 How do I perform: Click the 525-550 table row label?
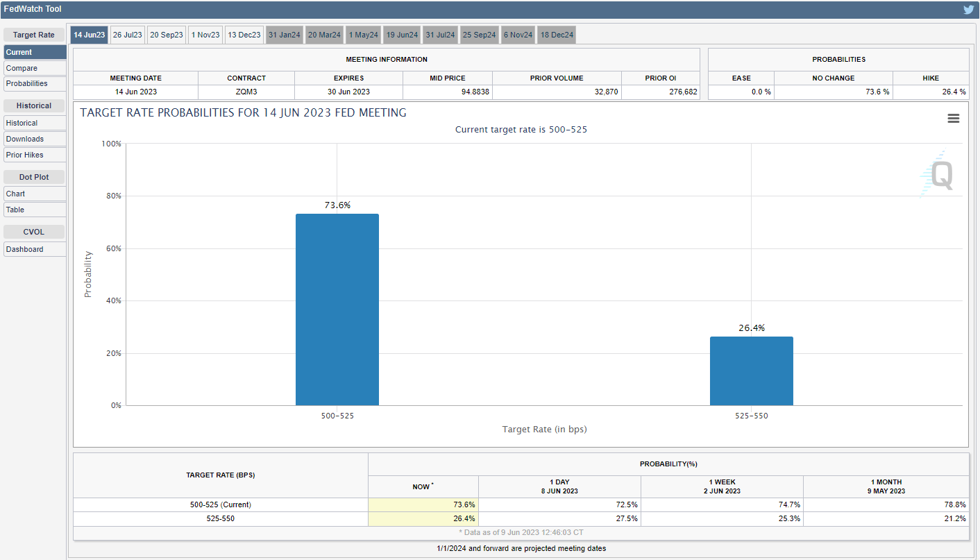pyautogui.click(x=221, y=518)
